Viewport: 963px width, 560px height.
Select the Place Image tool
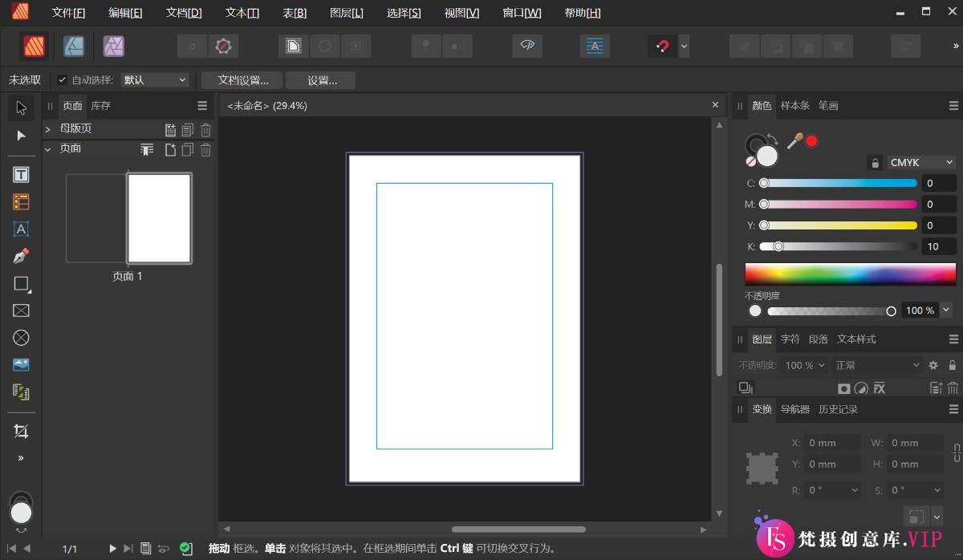[21, 365]
